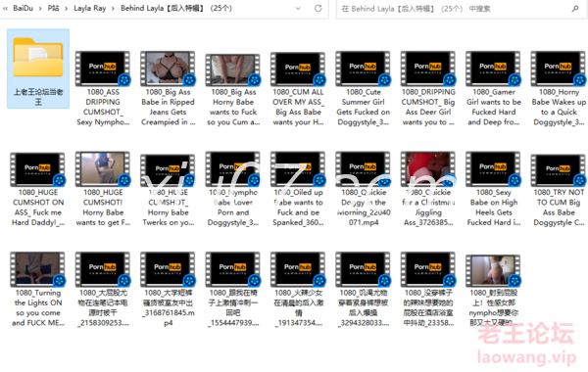The height and width of the screenshot is (372, 588).
Task: Expand the chevron after Layla Ray breadcrumb
Action: point(113,8)
